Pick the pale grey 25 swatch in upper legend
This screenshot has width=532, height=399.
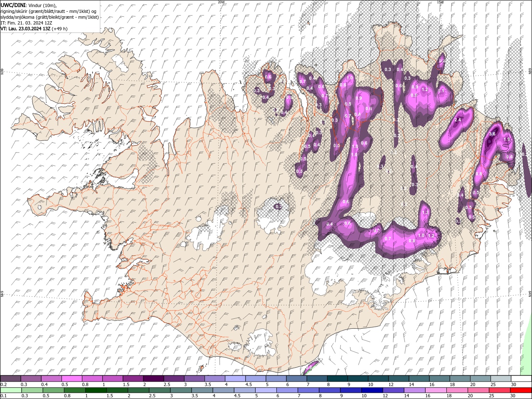click(x=500, y=379)
